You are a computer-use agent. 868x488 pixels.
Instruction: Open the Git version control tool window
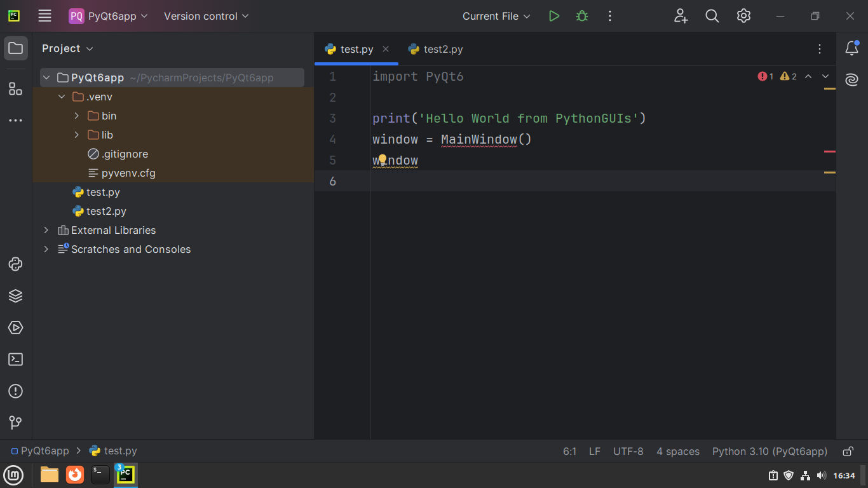pos(16,423)
